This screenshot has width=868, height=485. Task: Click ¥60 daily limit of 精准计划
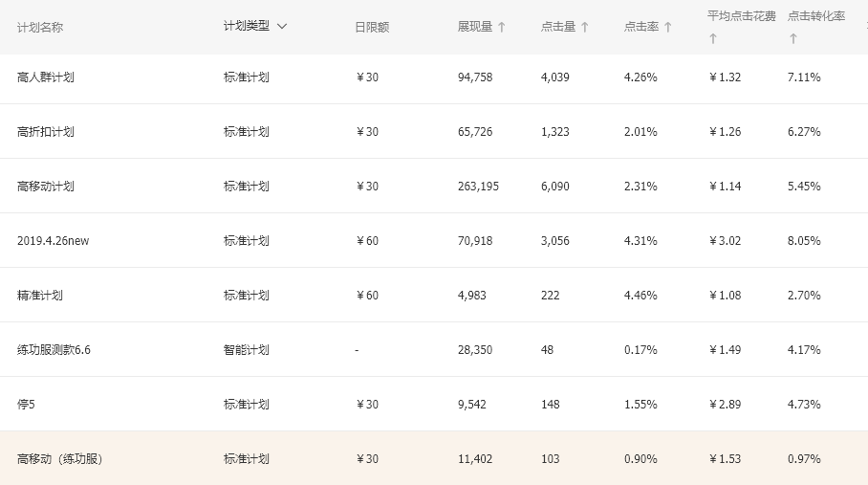click(x=367, y=296)
